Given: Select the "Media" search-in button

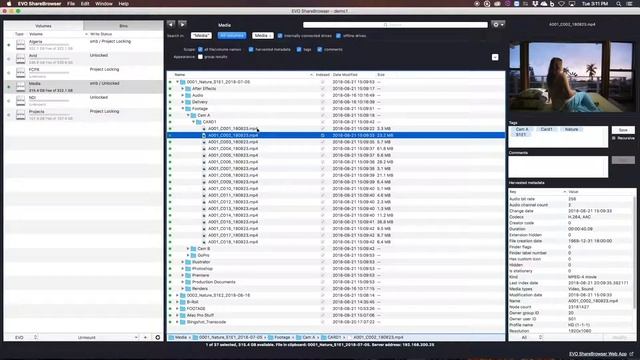Looking at the screenshot, I should pyautogui.click(x=201, y=36).
